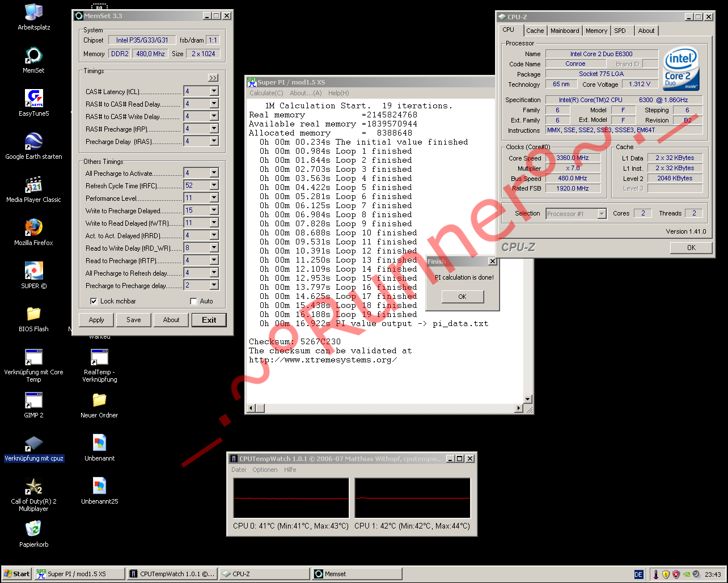Select the Call of Duty 2 Multiplayer icon

click(33, 495)
